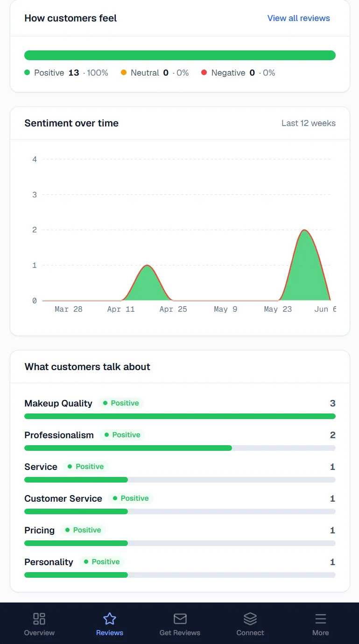Click the Pricing topic progress bar
This screenshot has height=644, width=359.
180,543
